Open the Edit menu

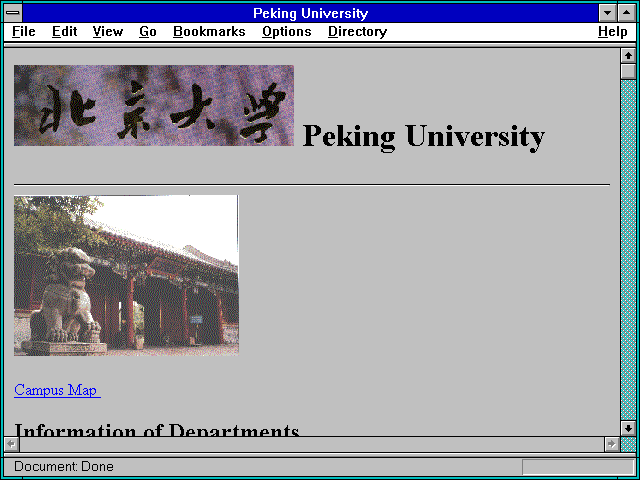coord(64,32)
